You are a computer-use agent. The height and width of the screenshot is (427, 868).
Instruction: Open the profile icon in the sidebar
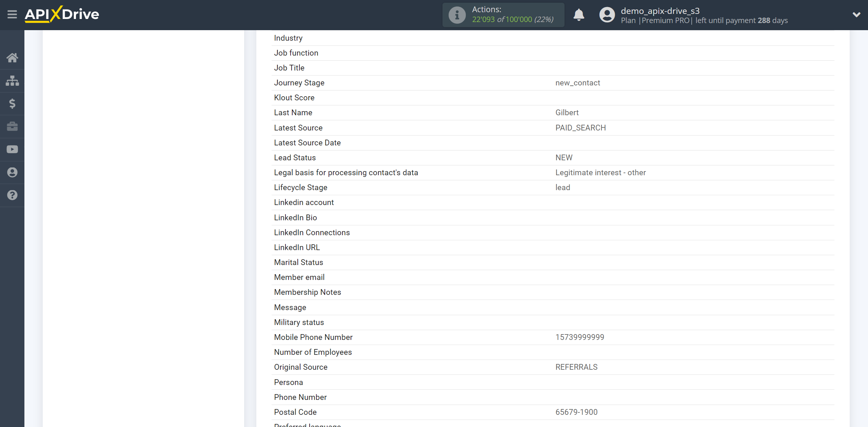click(x=12, y=172)
